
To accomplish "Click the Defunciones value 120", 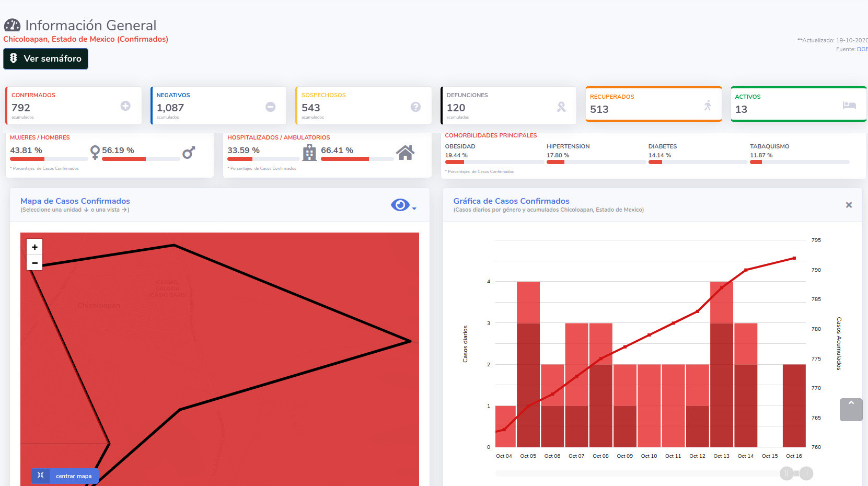I will coord(456,108).
